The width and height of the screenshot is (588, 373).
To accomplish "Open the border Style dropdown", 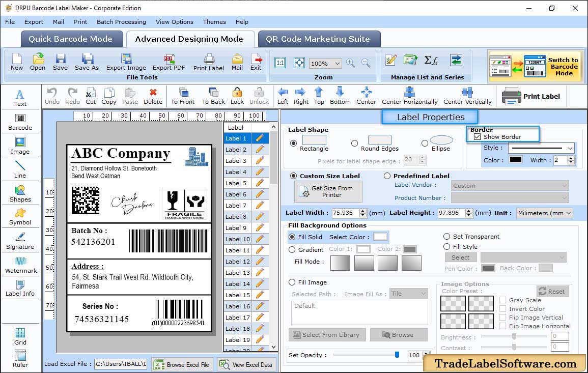I will [542, 148].
